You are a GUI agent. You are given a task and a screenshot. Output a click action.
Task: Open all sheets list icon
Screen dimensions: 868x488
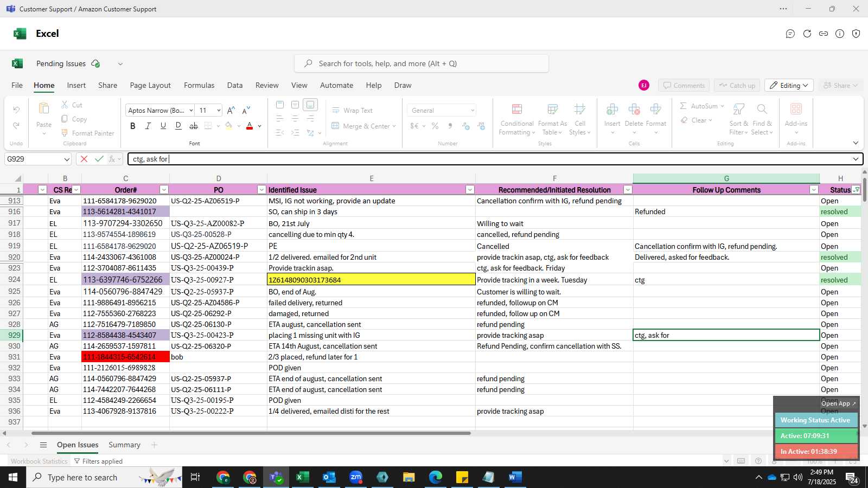pyautogui.click(x=43, y=445)
